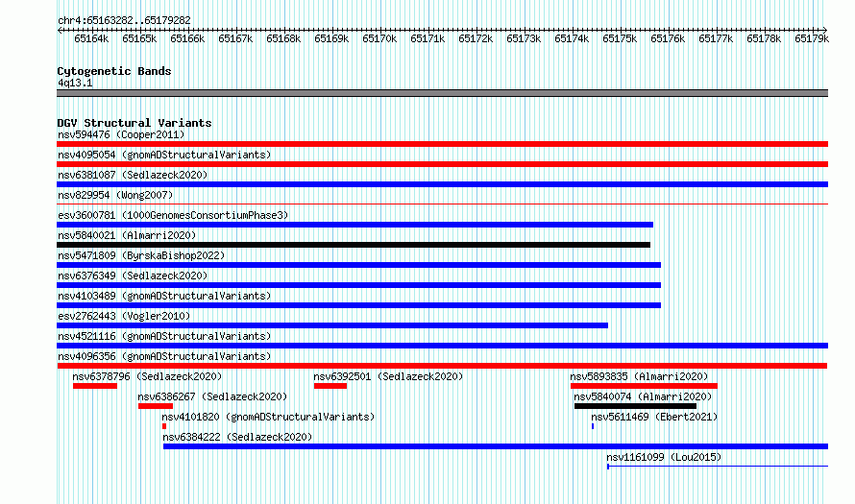Open variant nsv6392501 (Sedlazeck2020) label

tap(388, 376)
